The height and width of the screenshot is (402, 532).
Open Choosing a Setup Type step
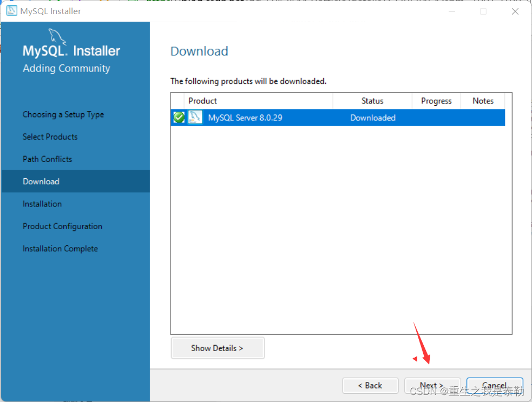(x=63, y=114)
